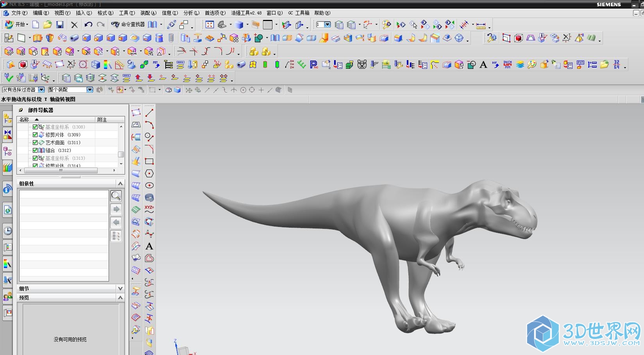Open the layer number dropdown showing 1
Image resolution: width=644 pixels, height=355 pixels.
point(327,25)
